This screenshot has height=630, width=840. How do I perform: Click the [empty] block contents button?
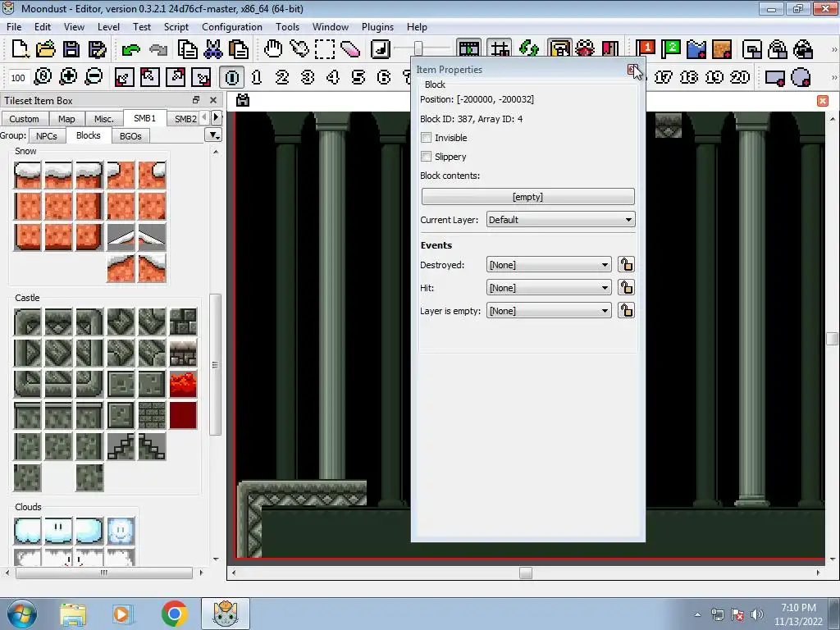pos(527,197)
